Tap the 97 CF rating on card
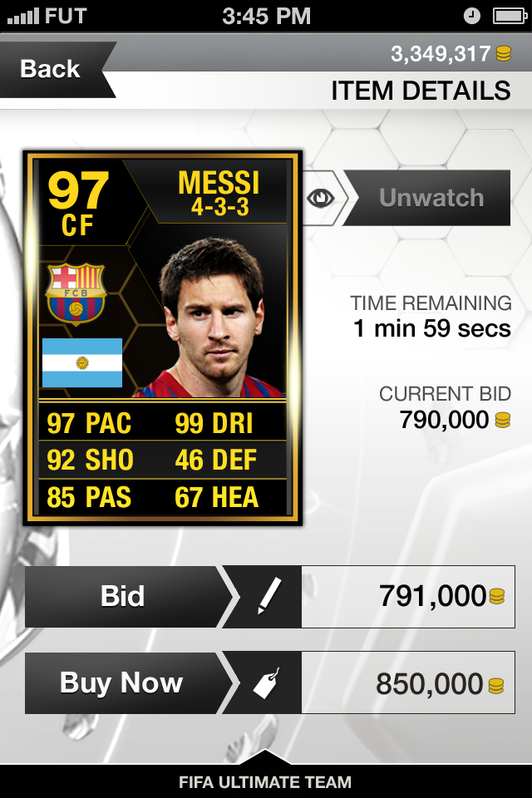The height and width of the screenshot is (798, 532). tap(78, 203)
